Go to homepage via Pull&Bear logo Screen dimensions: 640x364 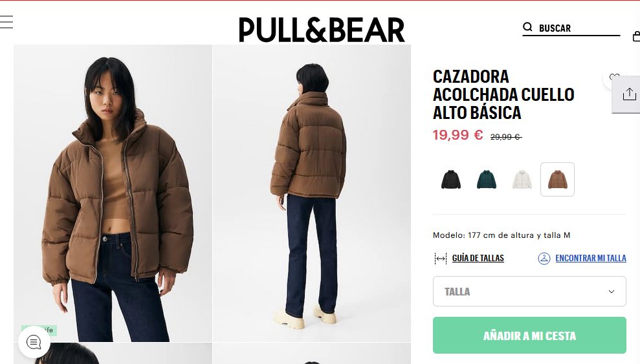click(x=322, y=30)
